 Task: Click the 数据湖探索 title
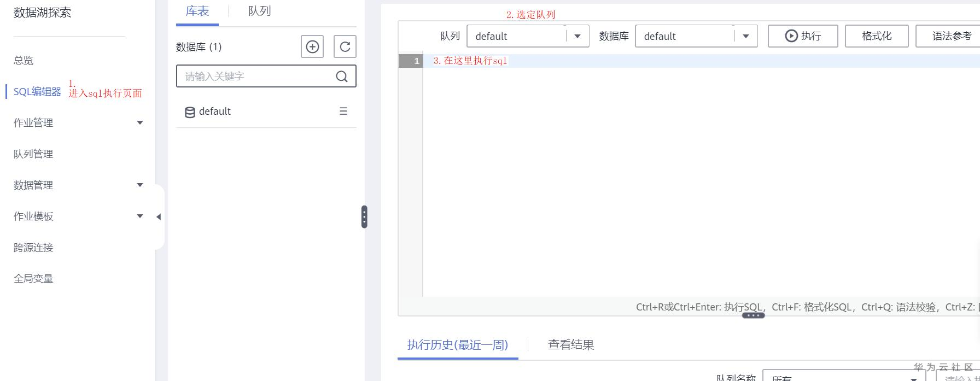(x=43, y=13)
